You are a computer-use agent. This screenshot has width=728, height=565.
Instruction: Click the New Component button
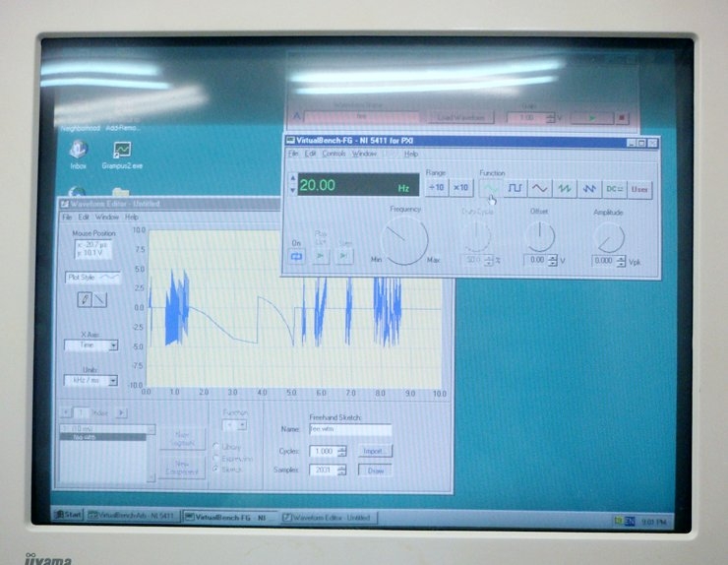coord(182,468)
